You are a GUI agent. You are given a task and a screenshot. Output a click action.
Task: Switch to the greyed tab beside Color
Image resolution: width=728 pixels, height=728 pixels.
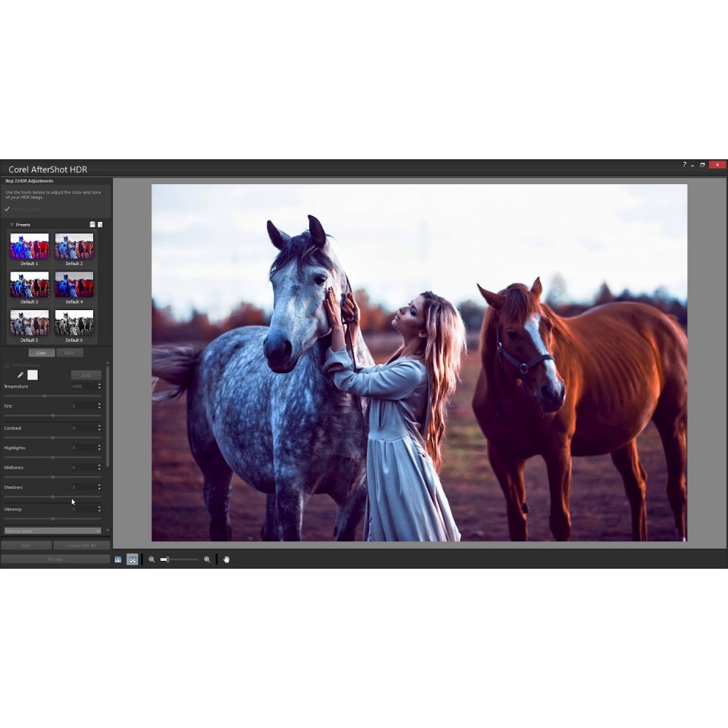click(70, 353)
